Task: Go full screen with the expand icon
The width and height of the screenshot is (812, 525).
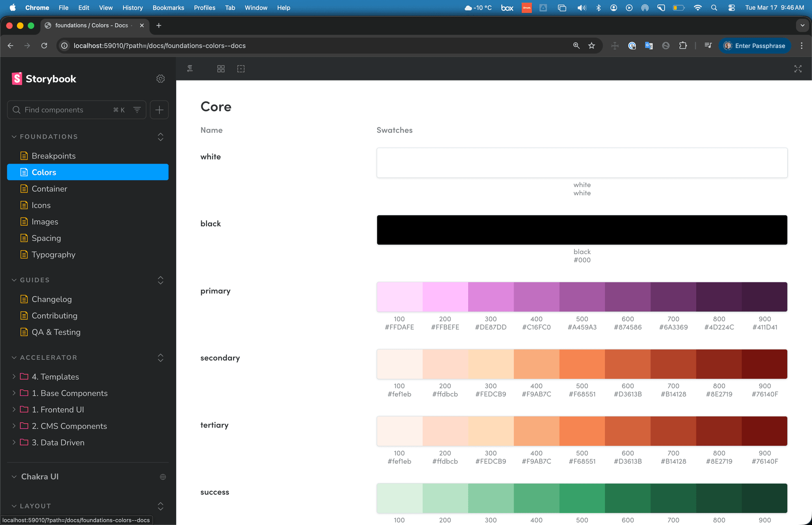Action: pos(798,69)
